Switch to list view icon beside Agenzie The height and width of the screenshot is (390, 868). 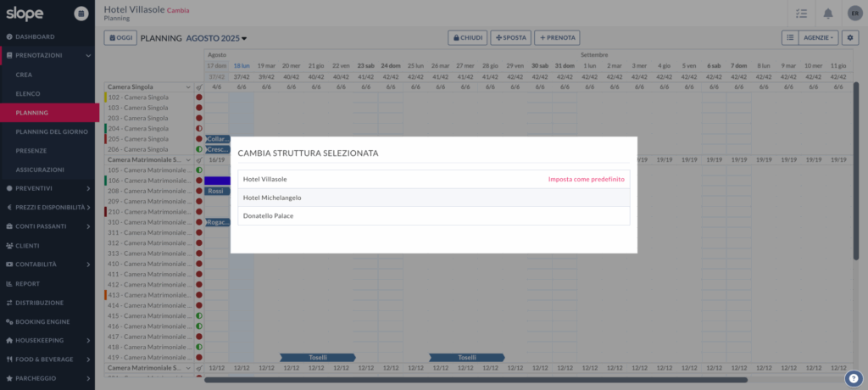(789, 38)
